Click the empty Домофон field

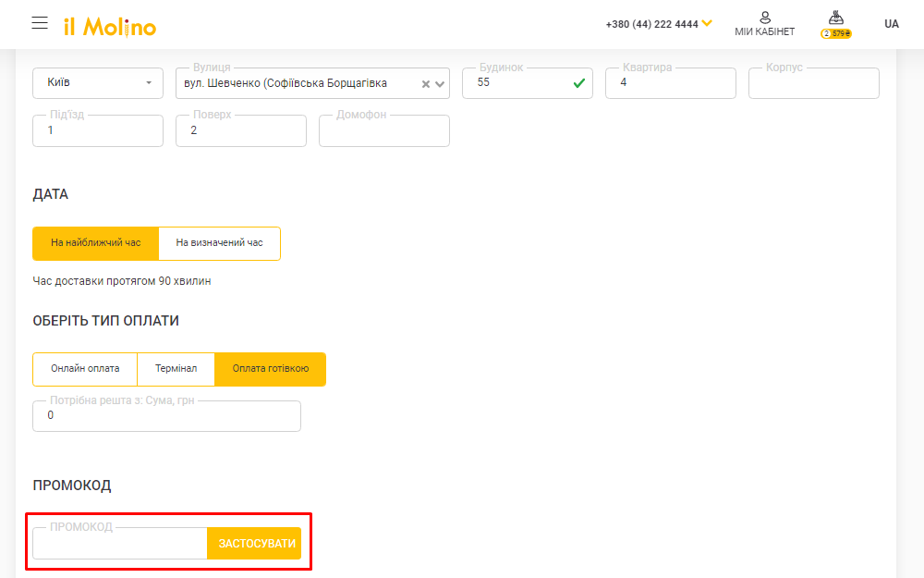(x=383, y=131)
